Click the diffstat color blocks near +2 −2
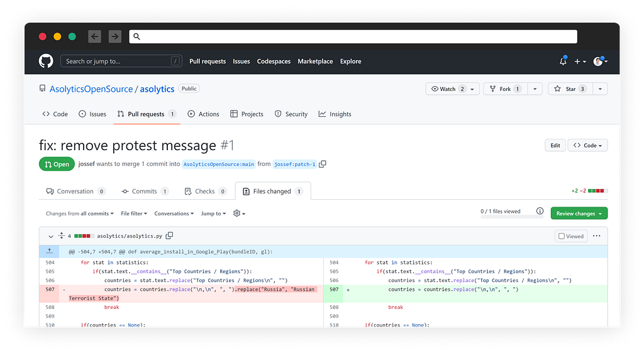The height and width of the screenshot is (353, 644). (x=597, y=191)
